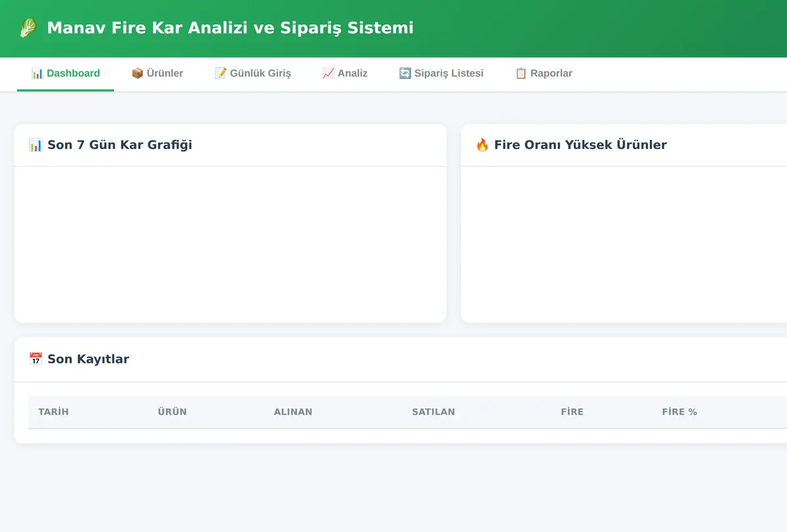The image size is (787, 532).
Task: Click the app title Manav Fire Kar Analizi
Action: (230, 28)
